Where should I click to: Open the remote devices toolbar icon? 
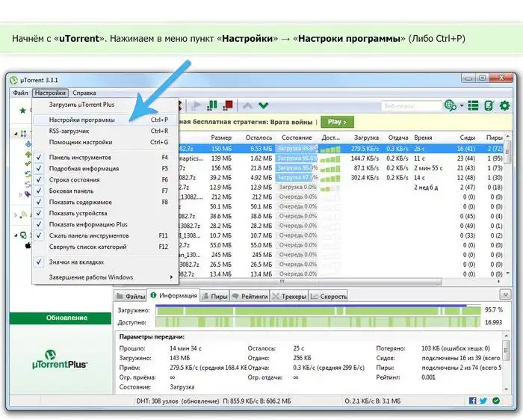point(489,106)
